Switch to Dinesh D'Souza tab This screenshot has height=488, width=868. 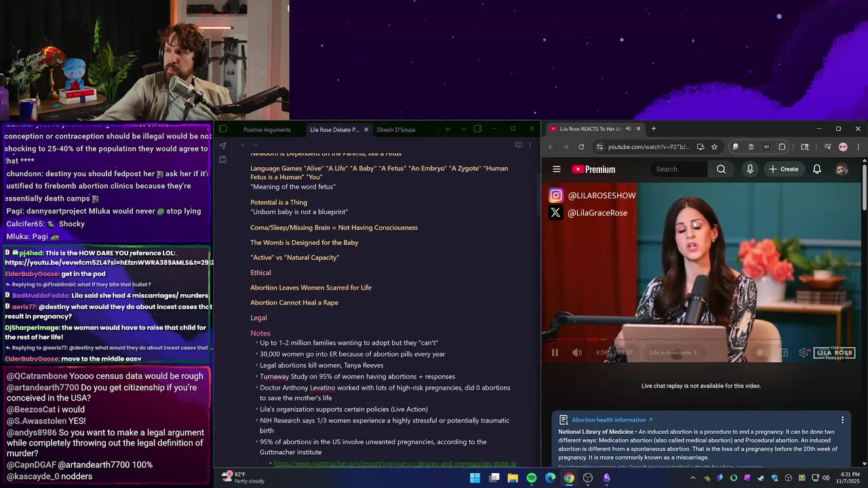[x=396, y=129]
